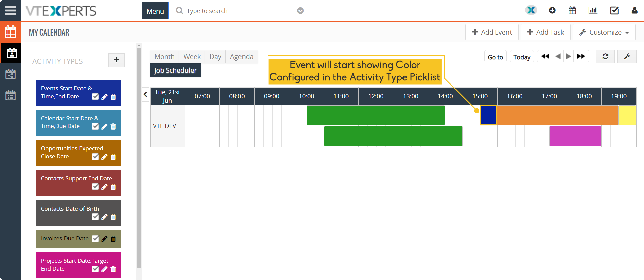Jump to Today

522,57
